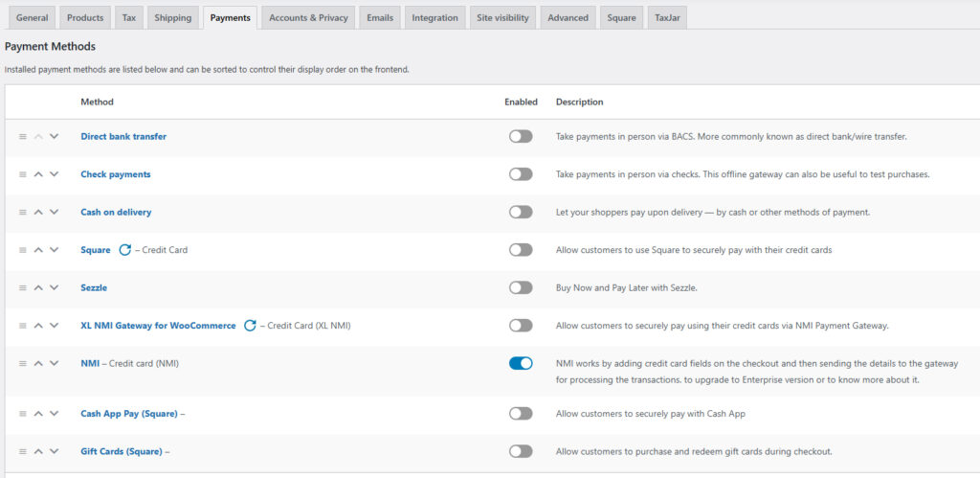The width and height of the screenshot is (980, 478).
Task: Move Cash App Pay up
Action: (x=38, y=414)
